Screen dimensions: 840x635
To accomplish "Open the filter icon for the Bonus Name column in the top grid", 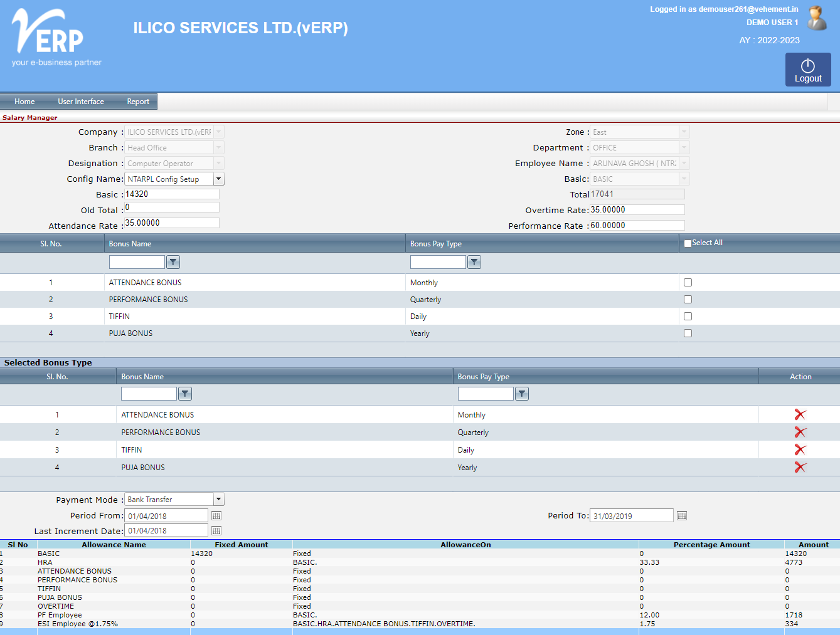I will 173,262.
